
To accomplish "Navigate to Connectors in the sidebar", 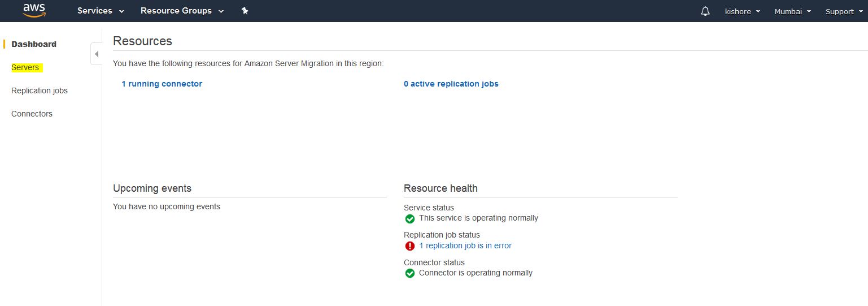I will [x=32, y=114].
